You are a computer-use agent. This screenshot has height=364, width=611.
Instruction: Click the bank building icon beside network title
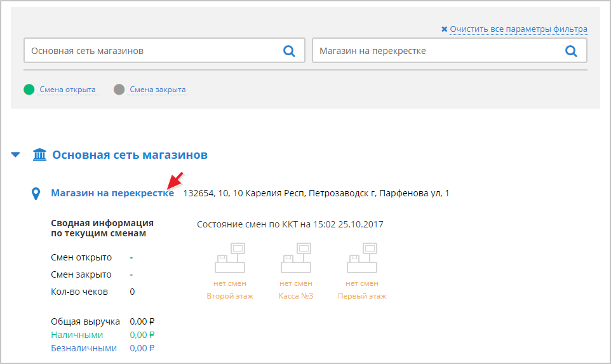[x=39, y=154]
